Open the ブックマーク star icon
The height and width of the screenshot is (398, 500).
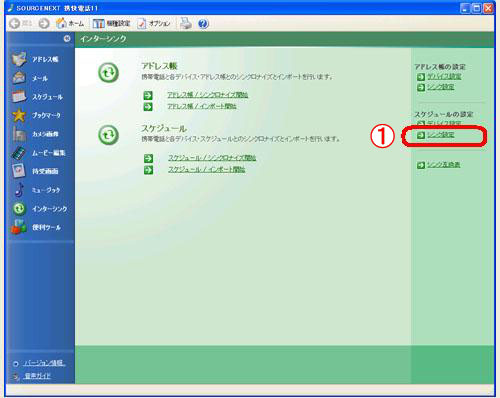click(x=19, y=115)
